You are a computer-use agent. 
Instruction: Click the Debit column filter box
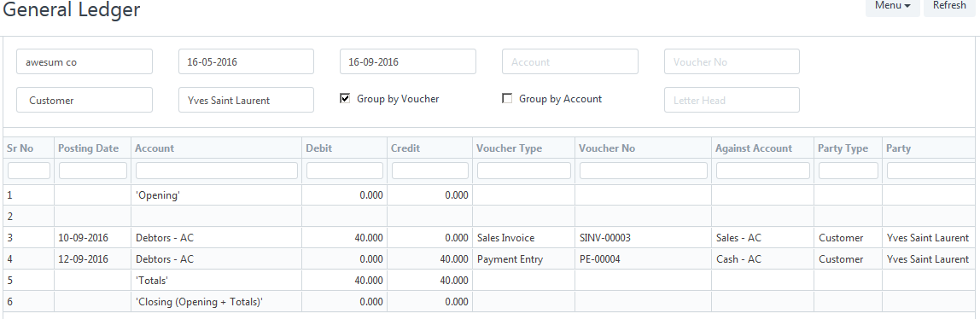coord(344,171)
